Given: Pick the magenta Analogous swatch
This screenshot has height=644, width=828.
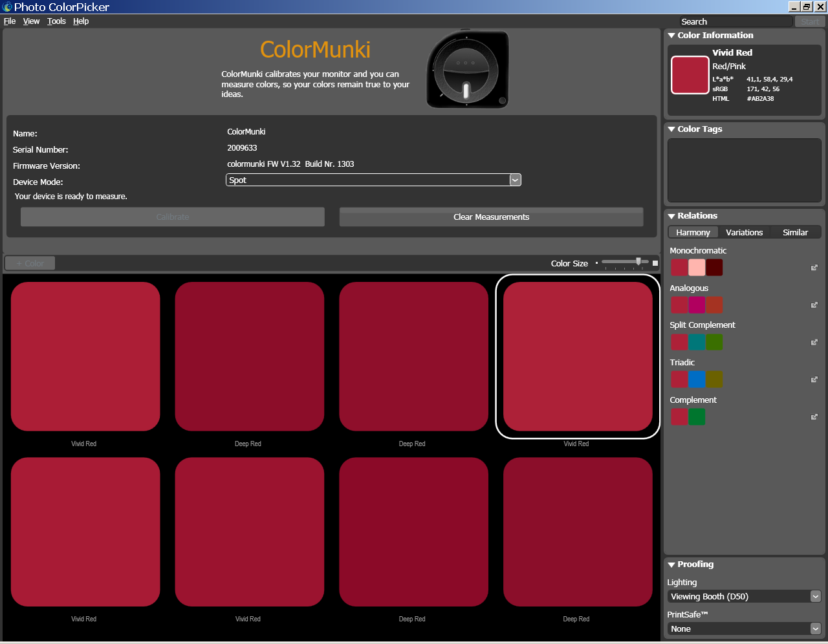Looking at the screenshot, I should tap(697, 305).
